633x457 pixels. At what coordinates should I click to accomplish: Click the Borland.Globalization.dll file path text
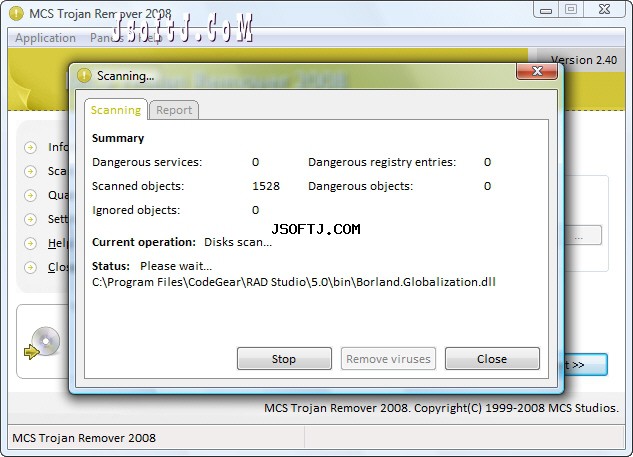(294, 282)
